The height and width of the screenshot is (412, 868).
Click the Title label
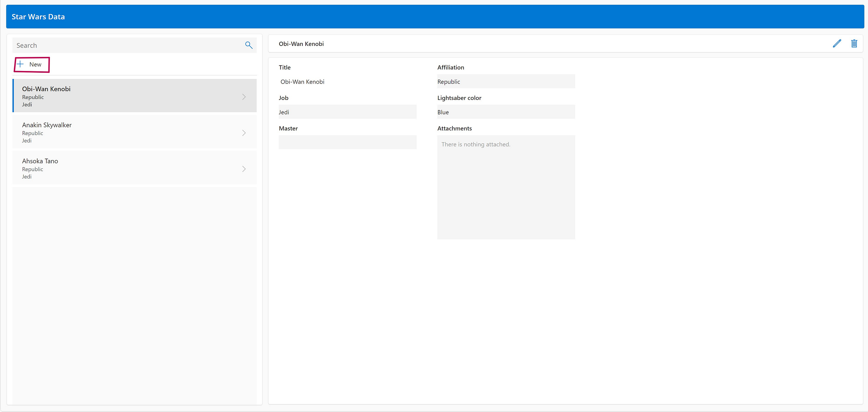coord(285,67)
